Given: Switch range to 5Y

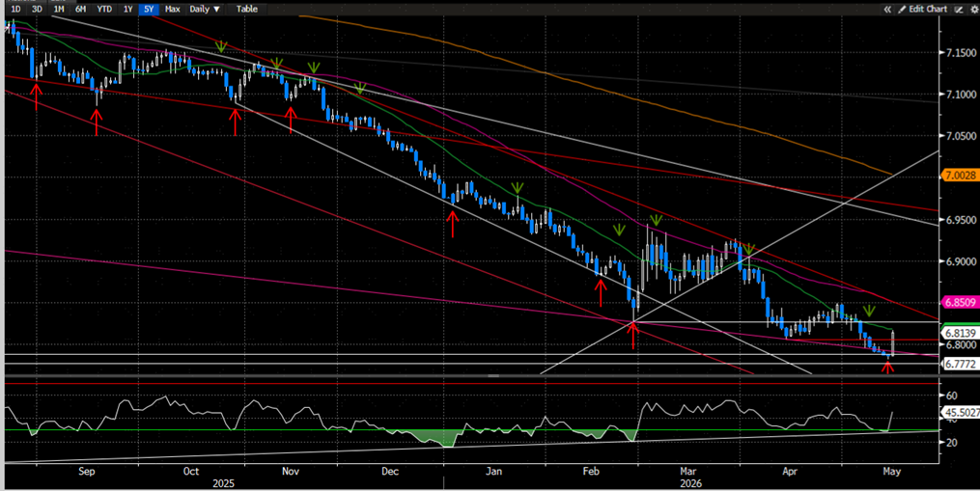Looking at the screenshot, I should (148, 9).
